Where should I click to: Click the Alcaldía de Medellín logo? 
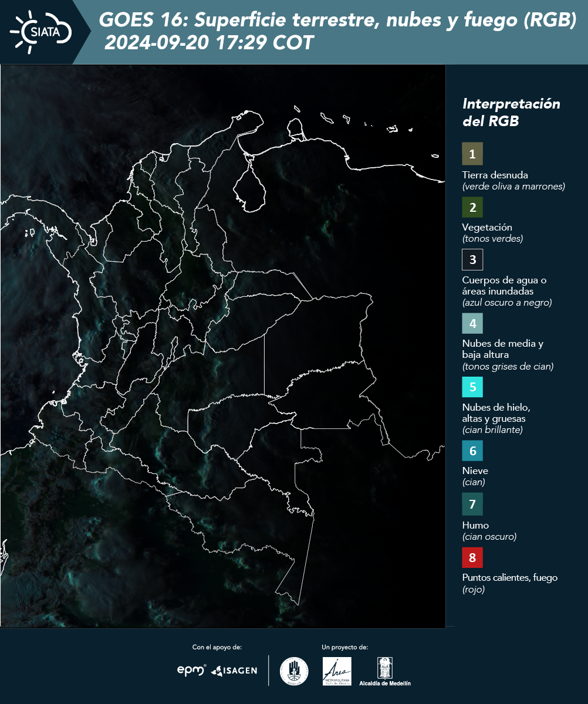click(x=386, y=671)
